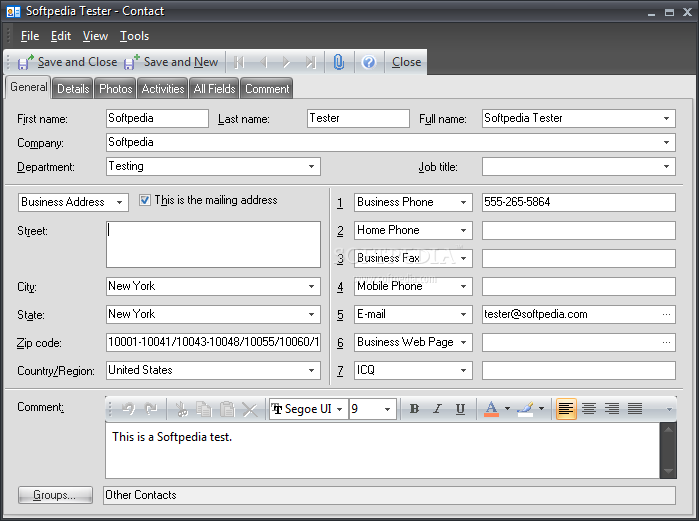The height and width of the screenshot is (521, 699).
Task: Go to the previous contact record
Action: pyautogui.click(x=263, y=62)
